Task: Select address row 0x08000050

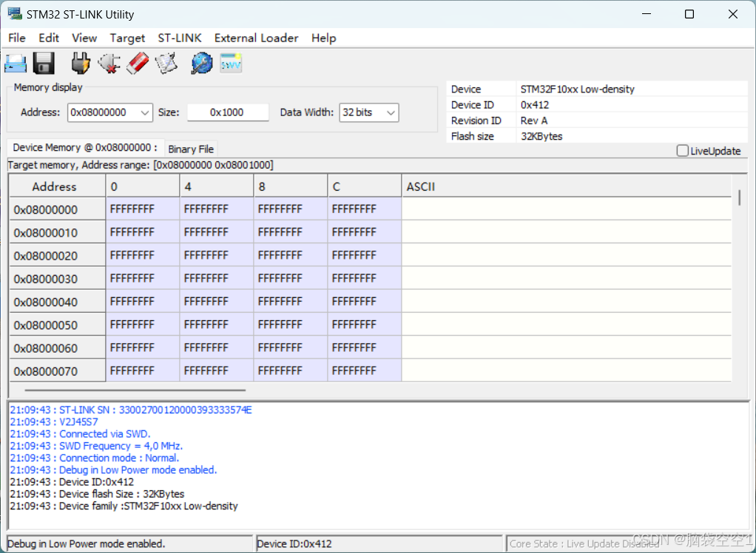Action: click(x=58, y=325)
